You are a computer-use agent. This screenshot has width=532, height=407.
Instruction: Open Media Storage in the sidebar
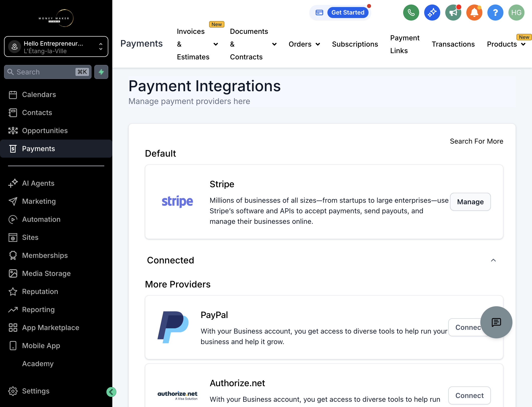56,273
